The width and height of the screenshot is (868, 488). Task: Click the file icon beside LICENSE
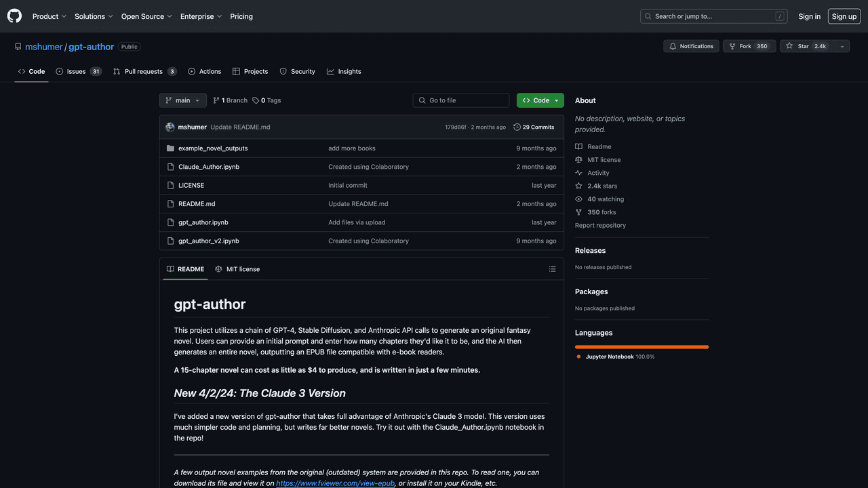pos(171,185)
